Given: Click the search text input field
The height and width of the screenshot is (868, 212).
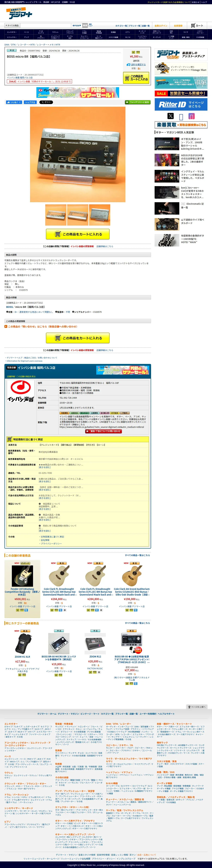Looking at the screenshot, I should pos(46,26).
